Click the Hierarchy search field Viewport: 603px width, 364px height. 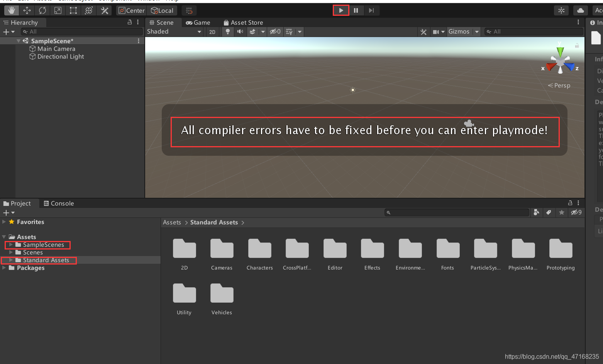(82, 32)
